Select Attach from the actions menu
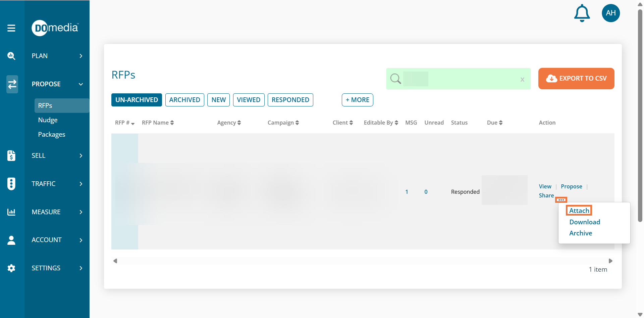The image size is (644, 318). [x=579, y=211]
